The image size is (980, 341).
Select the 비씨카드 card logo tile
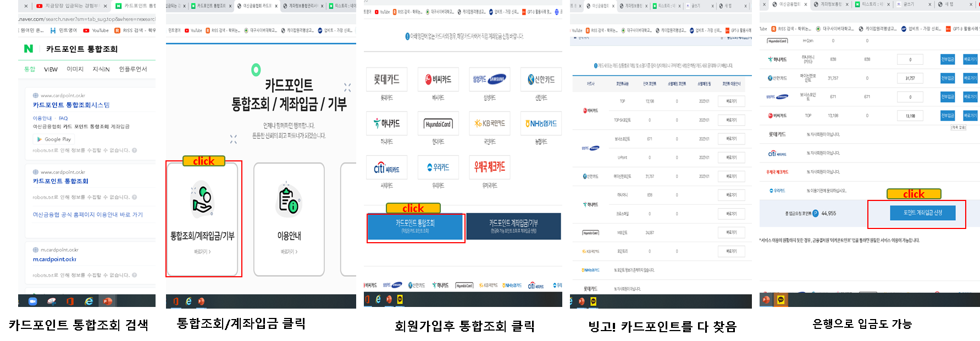pos(438,80)
